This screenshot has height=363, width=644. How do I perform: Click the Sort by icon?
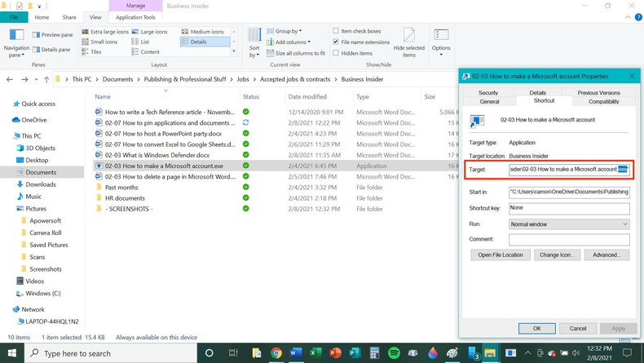[x=254, y=41]
